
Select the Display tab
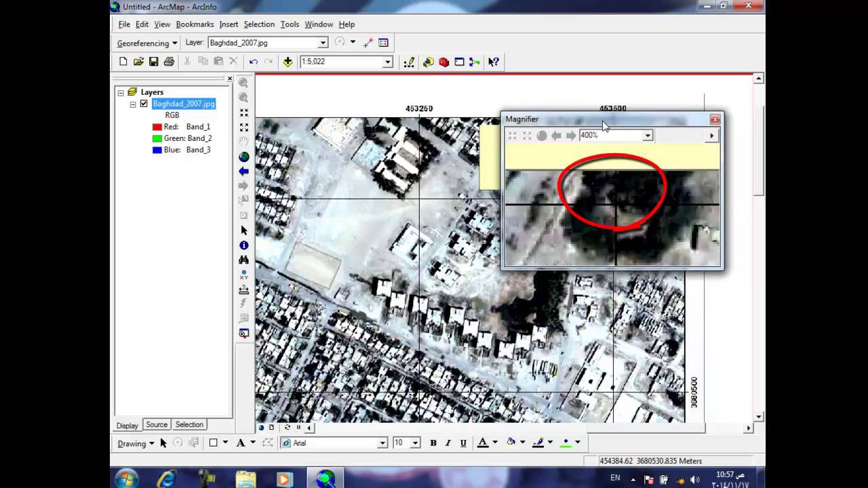(127, 426)
